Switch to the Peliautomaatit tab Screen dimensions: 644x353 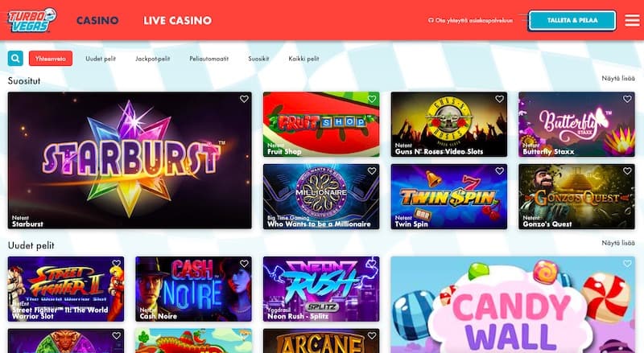click(x=208, y=59)
